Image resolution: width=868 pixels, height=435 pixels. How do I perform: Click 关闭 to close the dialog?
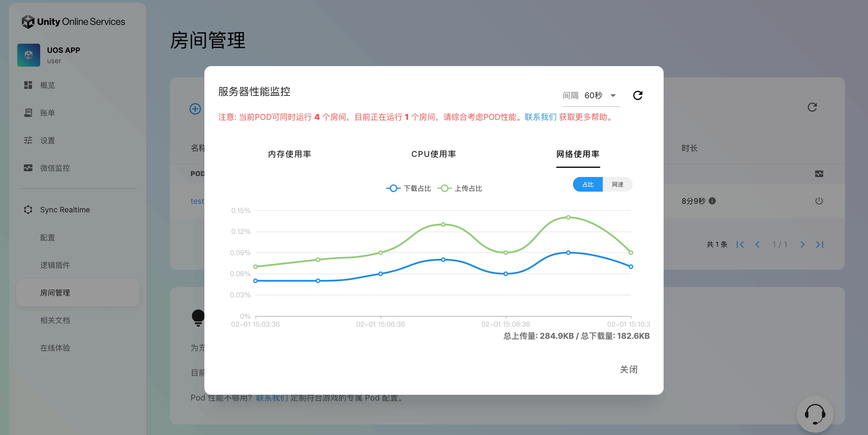(628, 369)
